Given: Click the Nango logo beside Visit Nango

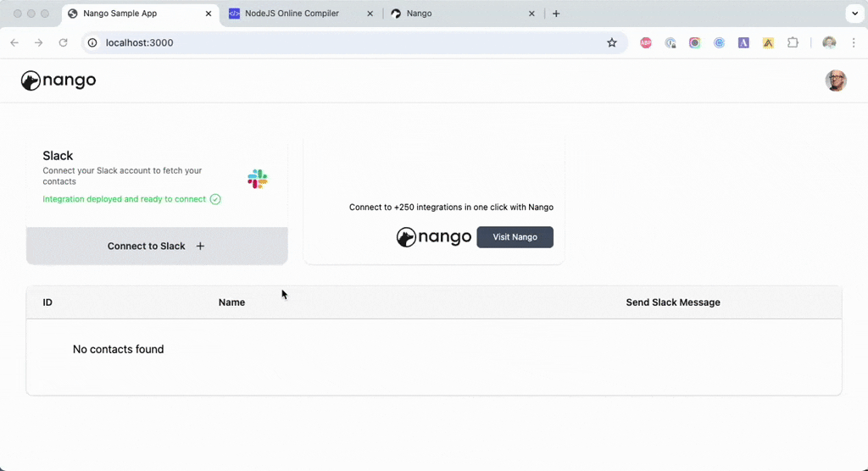Looking at the screenshot, I should [433, 237].
